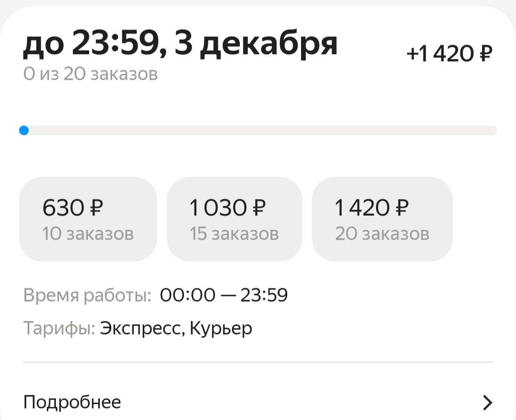Image resolution: width=516 pixels, height=420 pixels.
Task: Select the 1 420 ₽ bonus tier card
Action: [382, 219]
